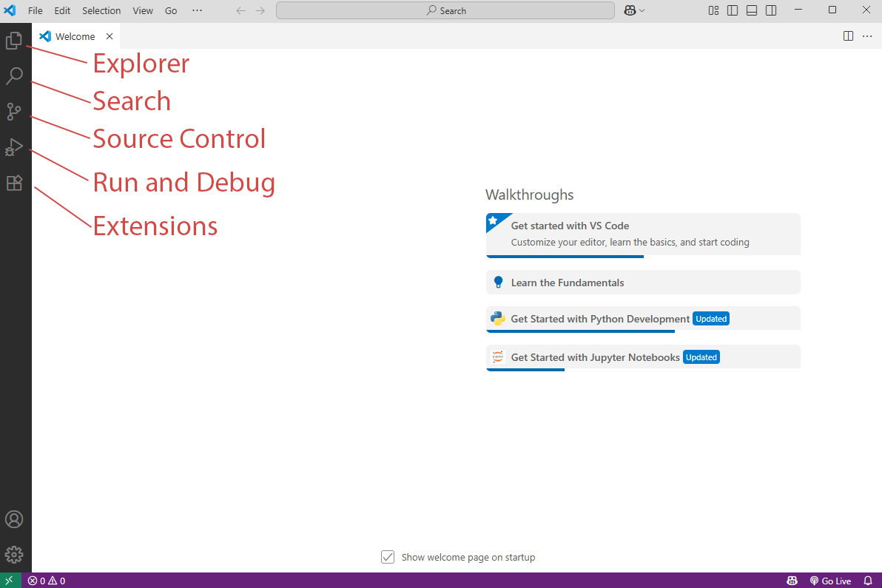Customize layout from the title bar icon
882x588 pixels.
tap(713, 10)
